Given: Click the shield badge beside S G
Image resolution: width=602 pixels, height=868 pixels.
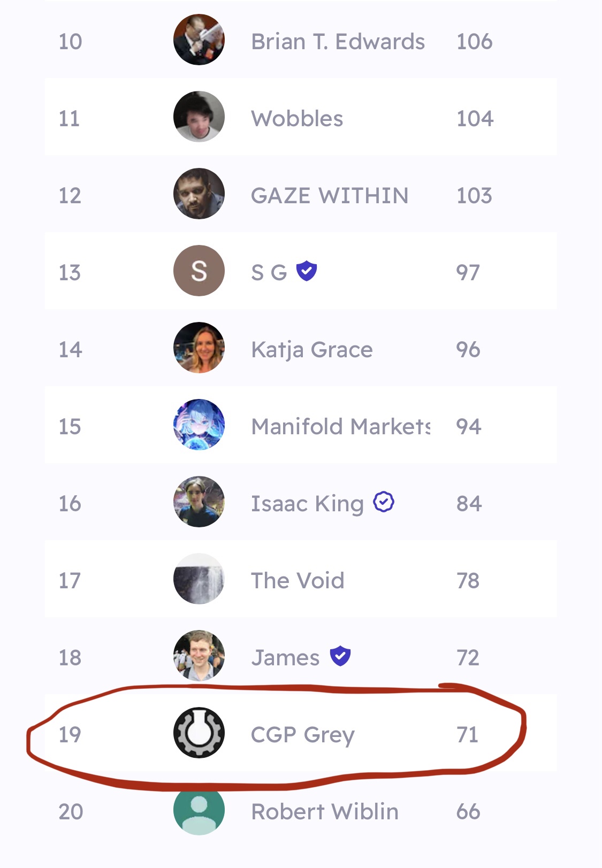Looking at the screenshot, I should (307, 271).
